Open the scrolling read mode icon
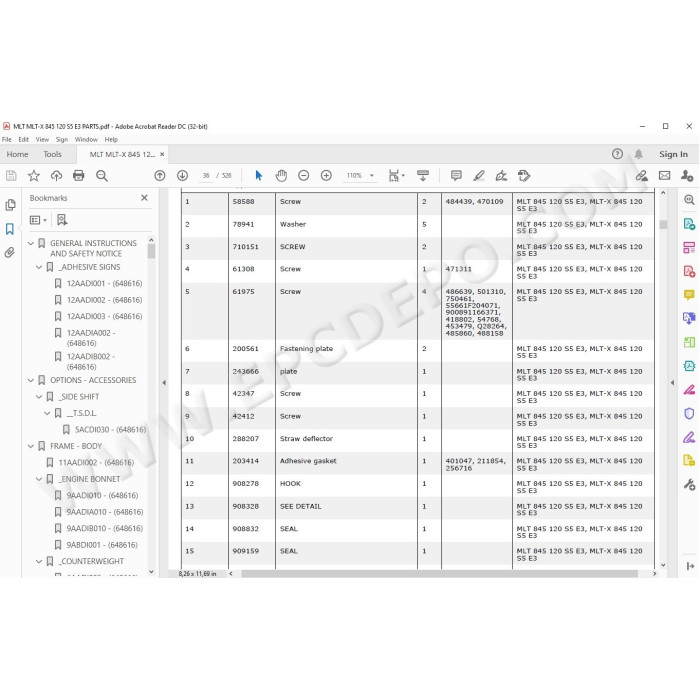 (422, 176)
